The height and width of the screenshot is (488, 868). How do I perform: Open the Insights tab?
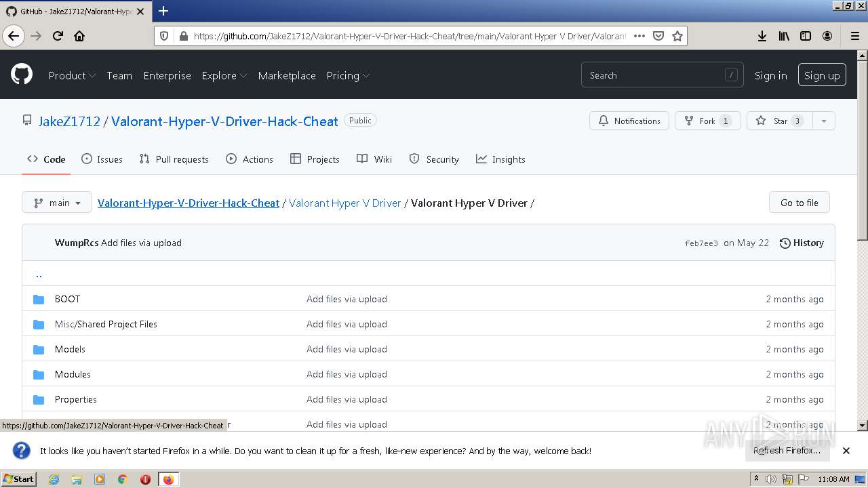(500, 159)
